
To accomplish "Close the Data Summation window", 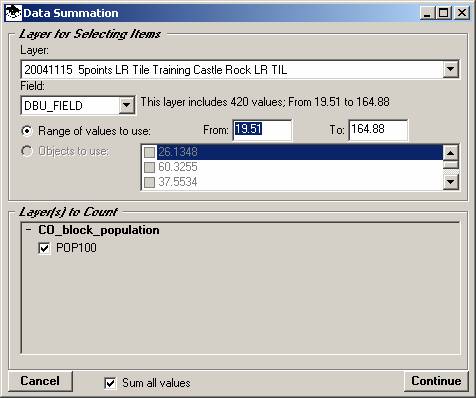I will (462, 13).
